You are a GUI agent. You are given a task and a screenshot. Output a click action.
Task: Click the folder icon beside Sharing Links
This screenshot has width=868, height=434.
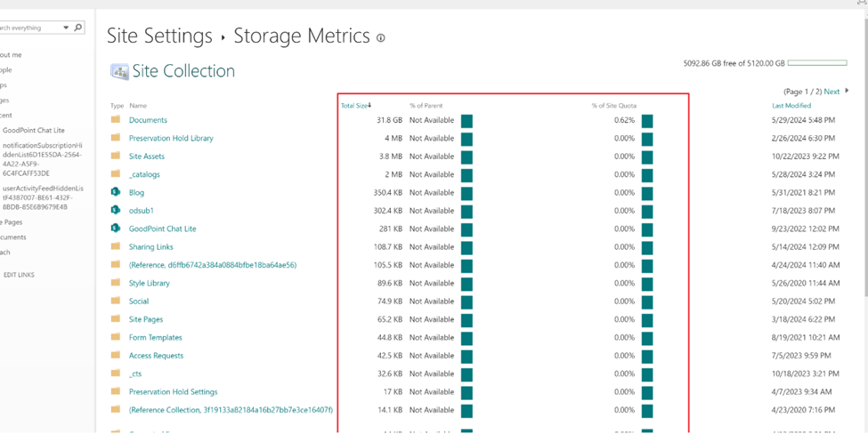pos(116,246)
